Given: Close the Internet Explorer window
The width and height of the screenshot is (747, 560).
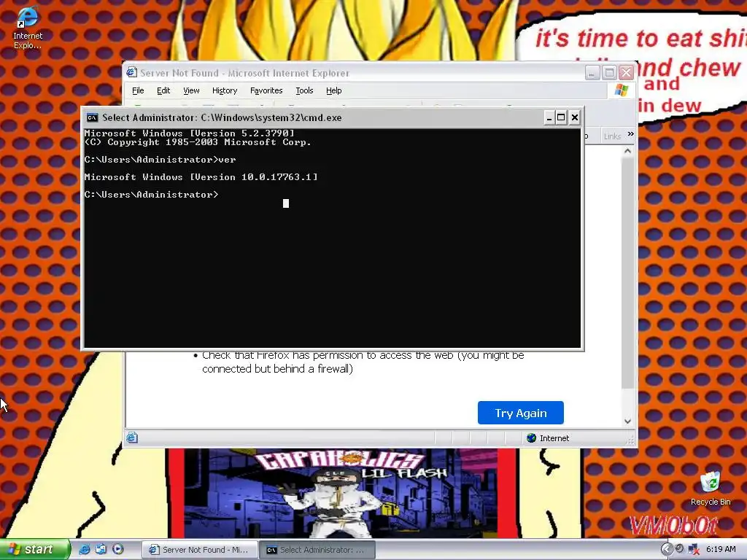Looking at the screenshot, I should coord(626,73).
